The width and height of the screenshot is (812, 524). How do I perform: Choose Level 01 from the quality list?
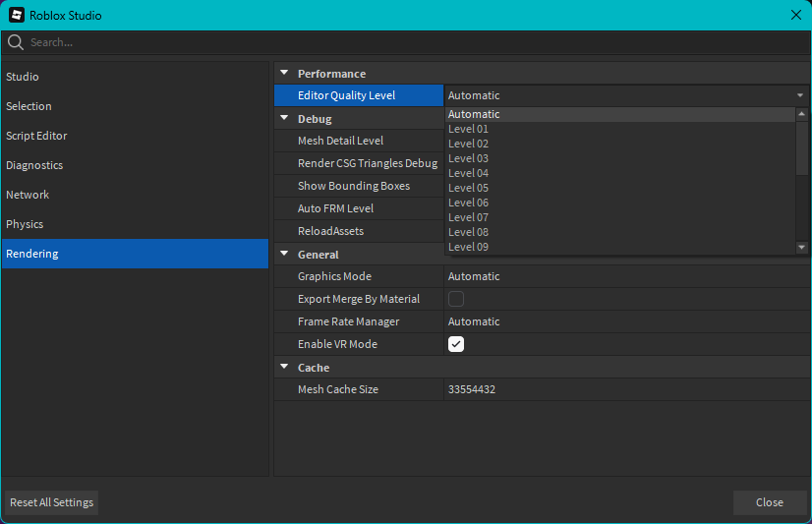[620, 129]
